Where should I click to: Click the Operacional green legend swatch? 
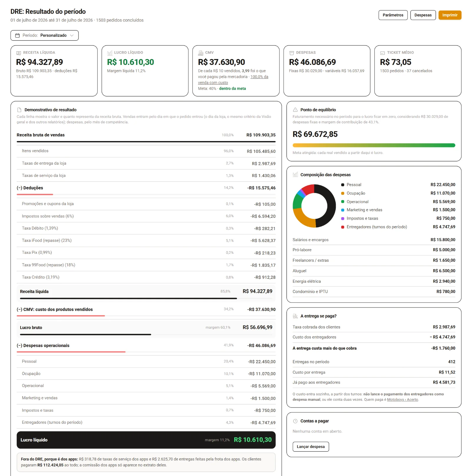pos(343,202)
